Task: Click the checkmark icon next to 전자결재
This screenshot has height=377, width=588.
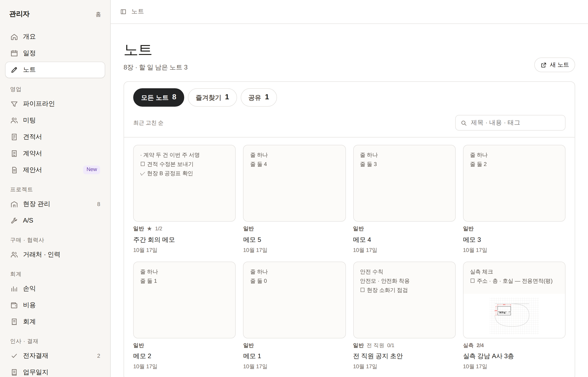Action: 14,356
